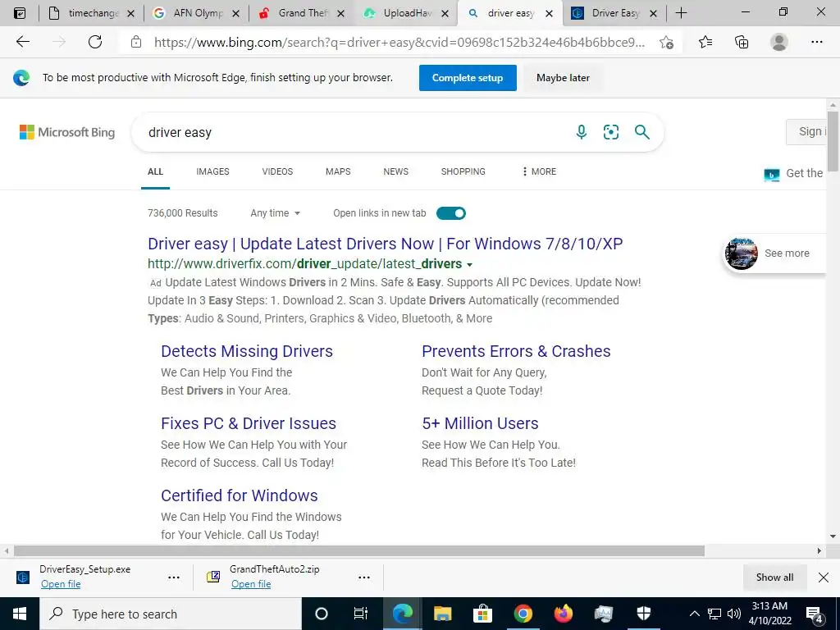Open 5+ Million Users link
Screen dimensions: 840x630
pyautogui.click(x=480, y=423)
